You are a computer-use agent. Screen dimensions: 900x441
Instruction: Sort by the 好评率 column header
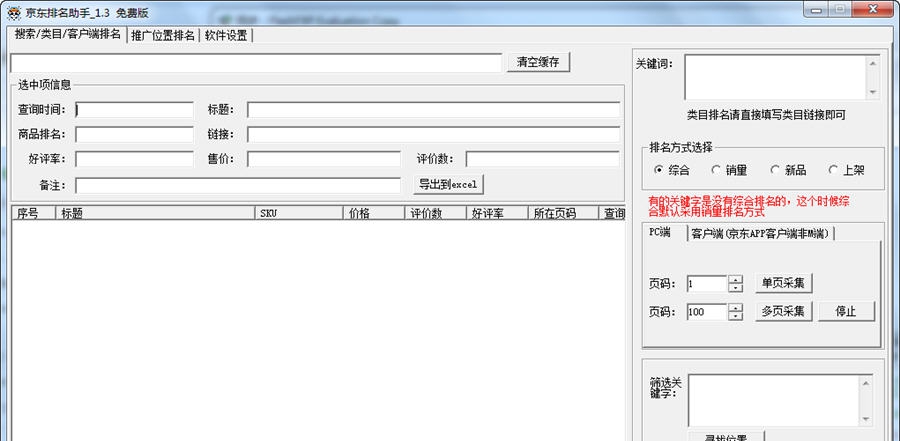point(497,213)
